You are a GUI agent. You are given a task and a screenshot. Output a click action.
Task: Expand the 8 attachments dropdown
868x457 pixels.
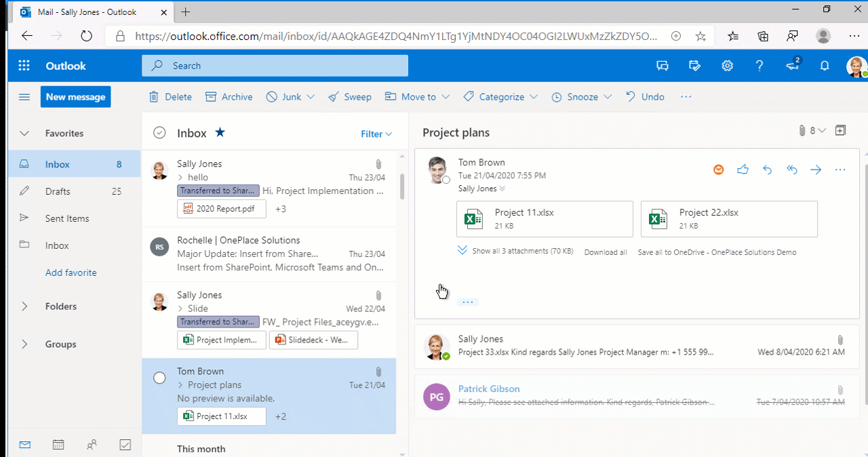click(x=812, y=131)
